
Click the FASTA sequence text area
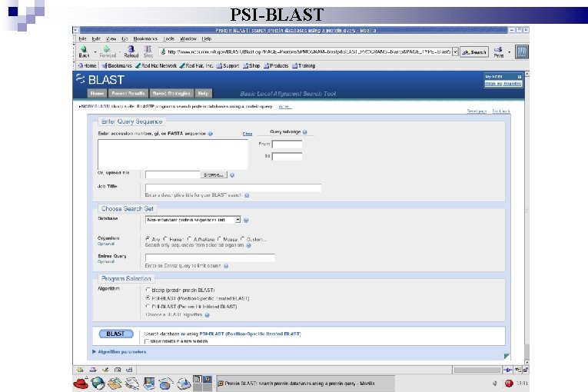pyautogui.click(x=173, y=154)
